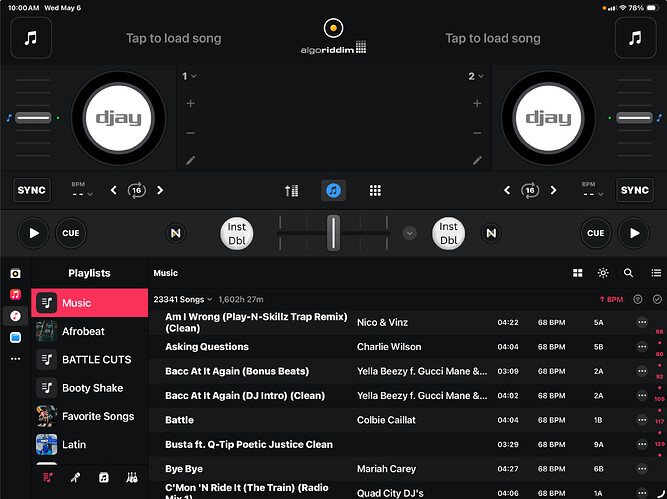Lengthen the loop on deck 2
This screenshot has height=499, width=667.
(553, 190)
